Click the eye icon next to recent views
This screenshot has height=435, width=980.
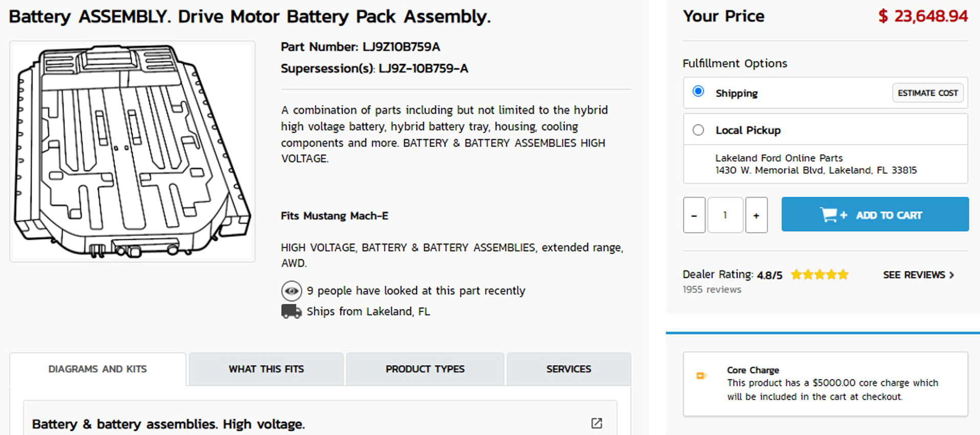[x=291, y=291]
